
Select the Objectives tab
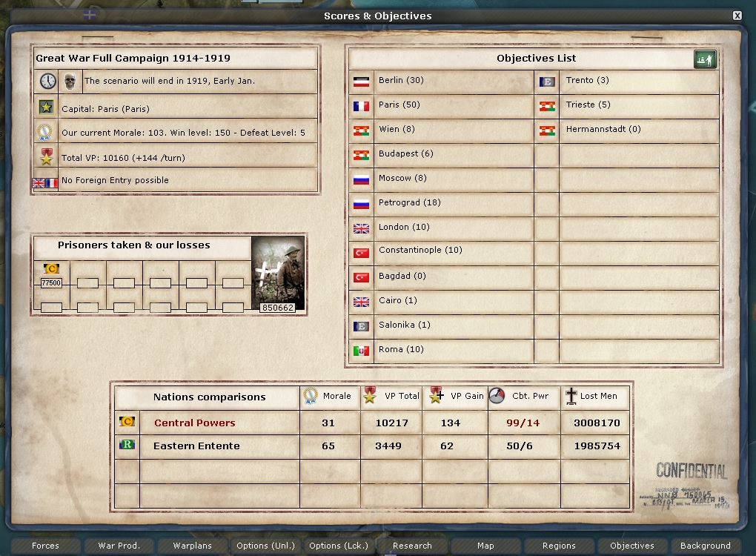631,546
